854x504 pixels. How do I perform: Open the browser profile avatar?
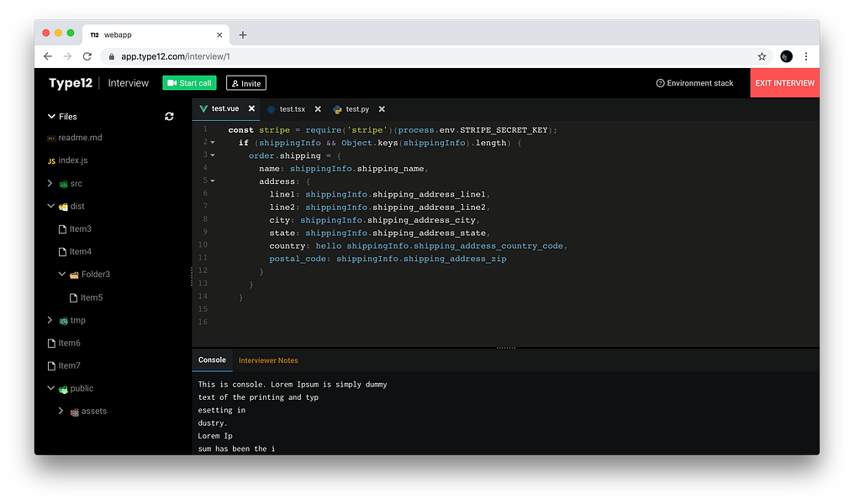click(x=787, y=56)
